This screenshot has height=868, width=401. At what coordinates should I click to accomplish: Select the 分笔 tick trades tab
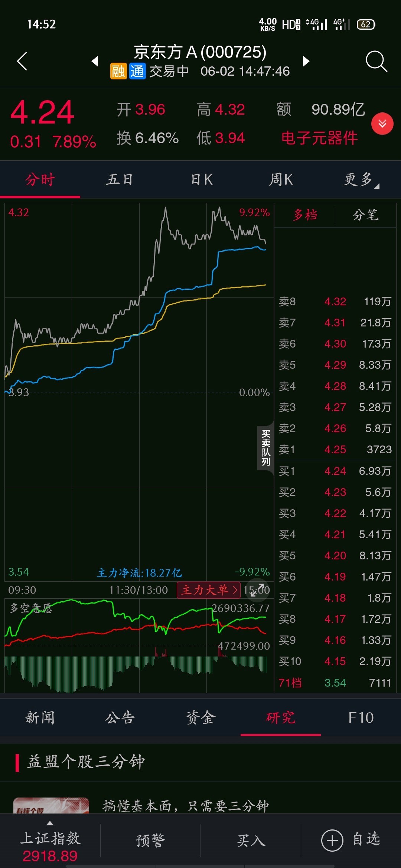pos(366,215)
